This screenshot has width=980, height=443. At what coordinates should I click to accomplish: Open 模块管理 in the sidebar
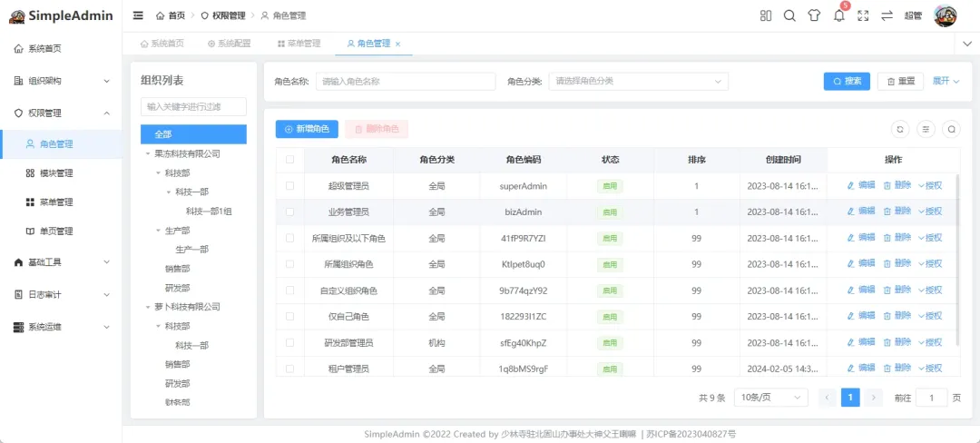point(55,173)
